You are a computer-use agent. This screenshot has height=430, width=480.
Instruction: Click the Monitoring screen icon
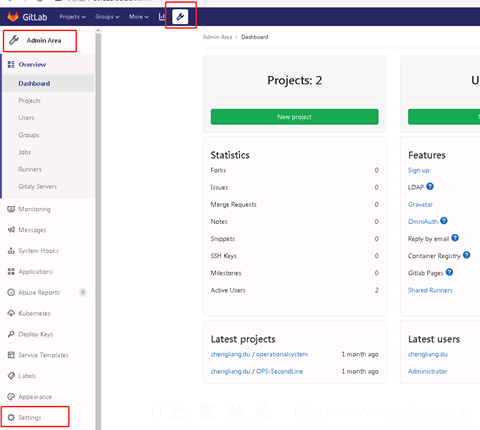11,209
